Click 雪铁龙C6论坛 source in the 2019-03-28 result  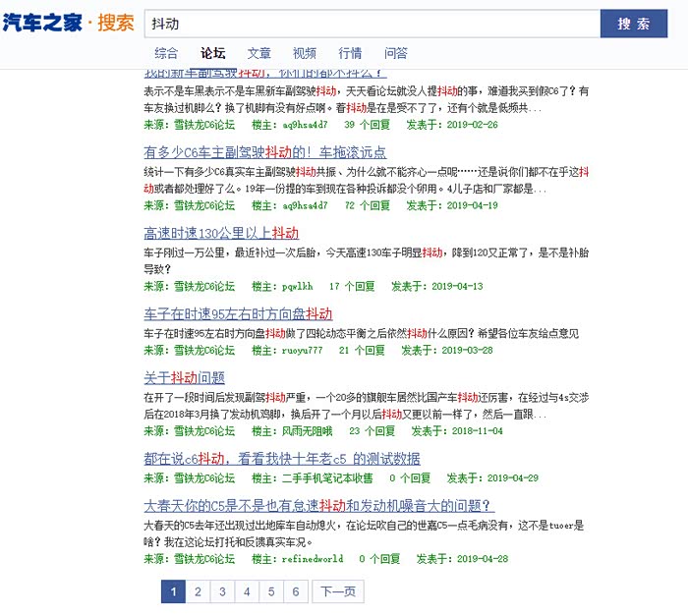204,350
